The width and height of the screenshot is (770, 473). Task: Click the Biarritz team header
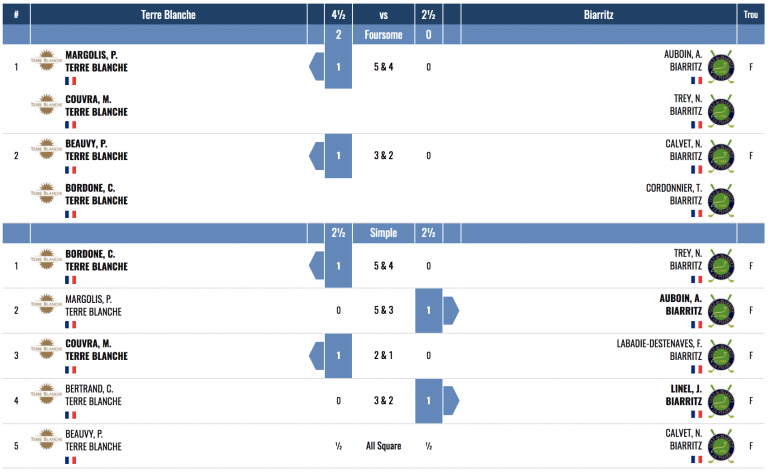[x=598, y=15]
